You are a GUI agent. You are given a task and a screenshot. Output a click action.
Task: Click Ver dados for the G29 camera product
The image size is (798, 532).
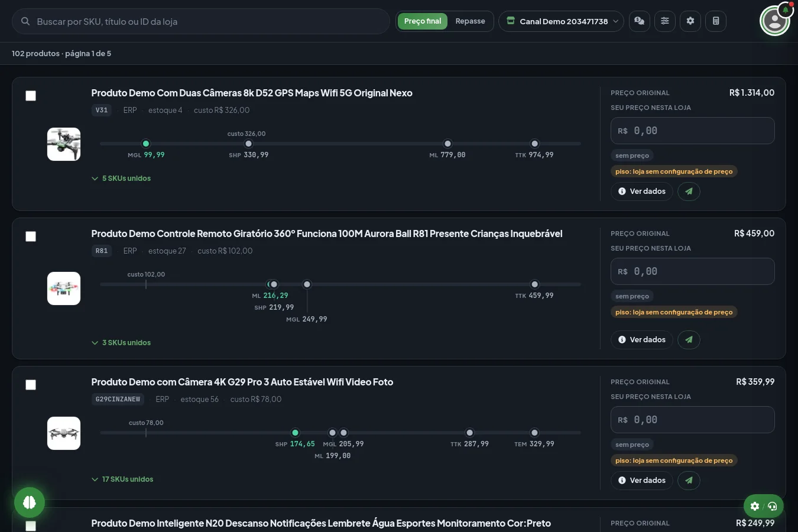(x=642, y=481)
